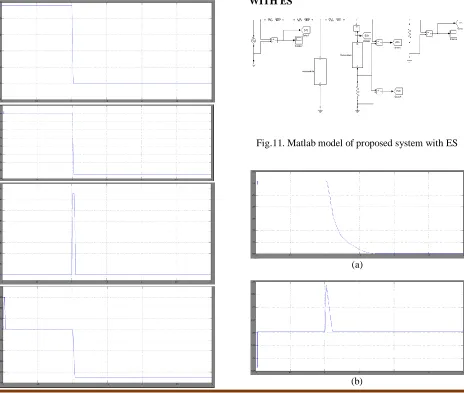Select the left plot with single narrow pulse
Screen dimensions: 464x393
tap(107, 233)
